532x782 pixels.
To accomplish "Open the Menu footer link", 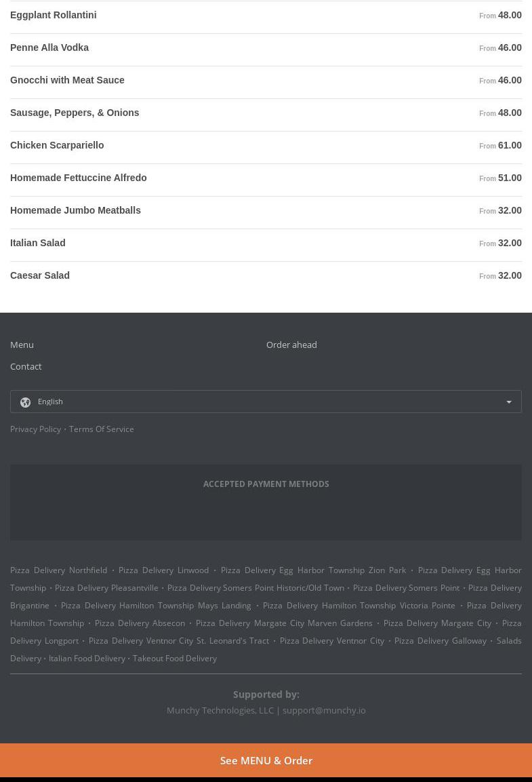I will 22,345.
